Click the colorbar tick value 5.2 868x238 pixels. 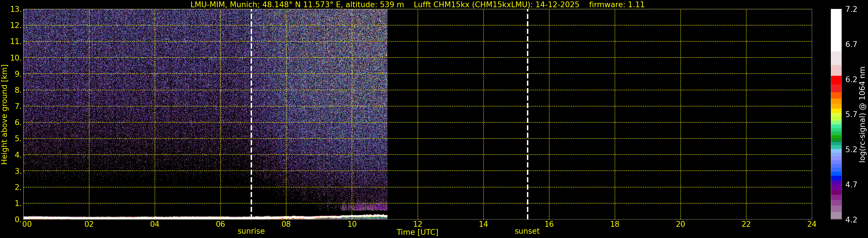point(851,150)
